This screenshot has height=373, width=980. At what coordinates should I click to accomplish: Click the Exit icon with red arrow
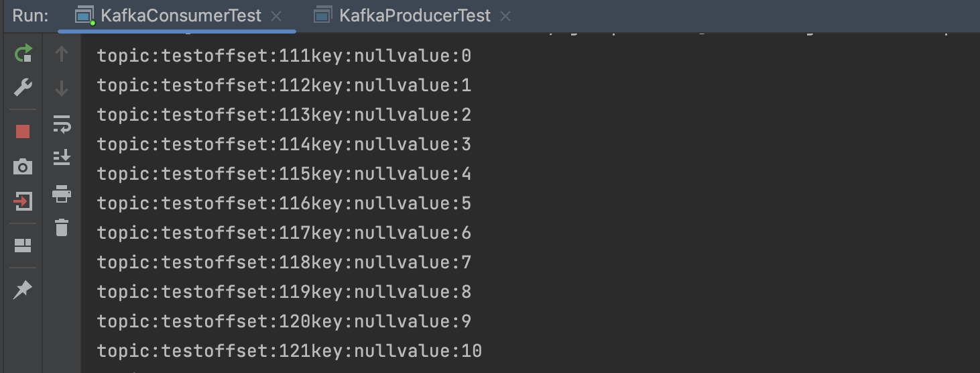click(x=23, y=201)
